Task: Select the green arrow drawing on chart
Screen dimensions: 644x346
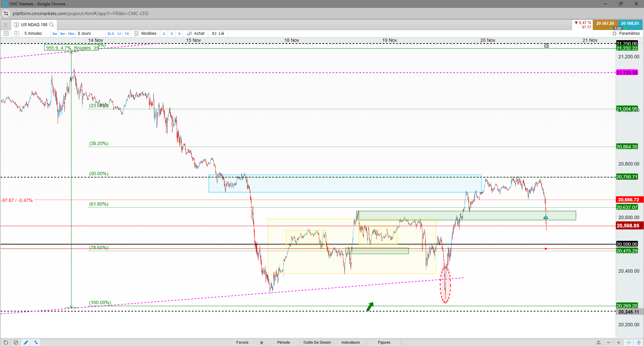Action: click(370, 306)
